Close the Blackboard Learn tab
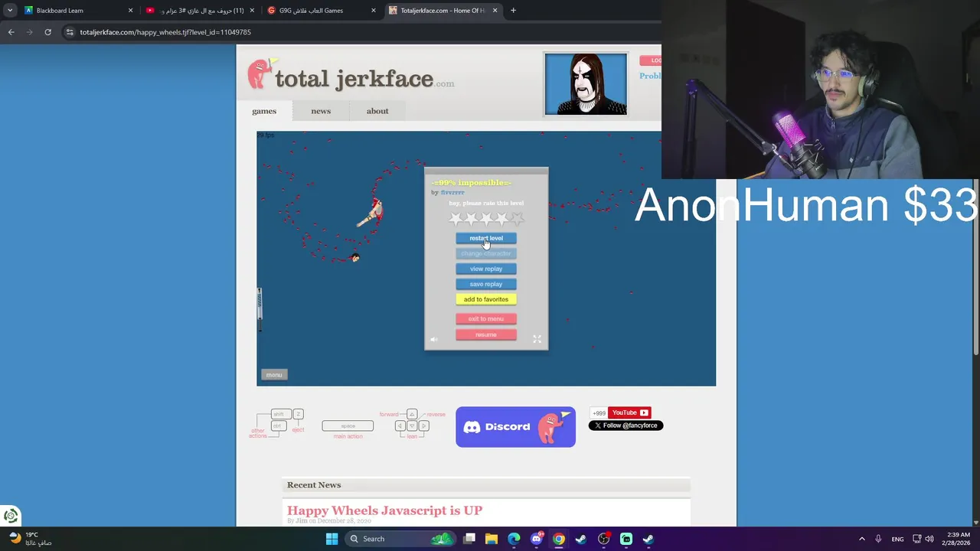The image size is (980, 551). [130, 11]
